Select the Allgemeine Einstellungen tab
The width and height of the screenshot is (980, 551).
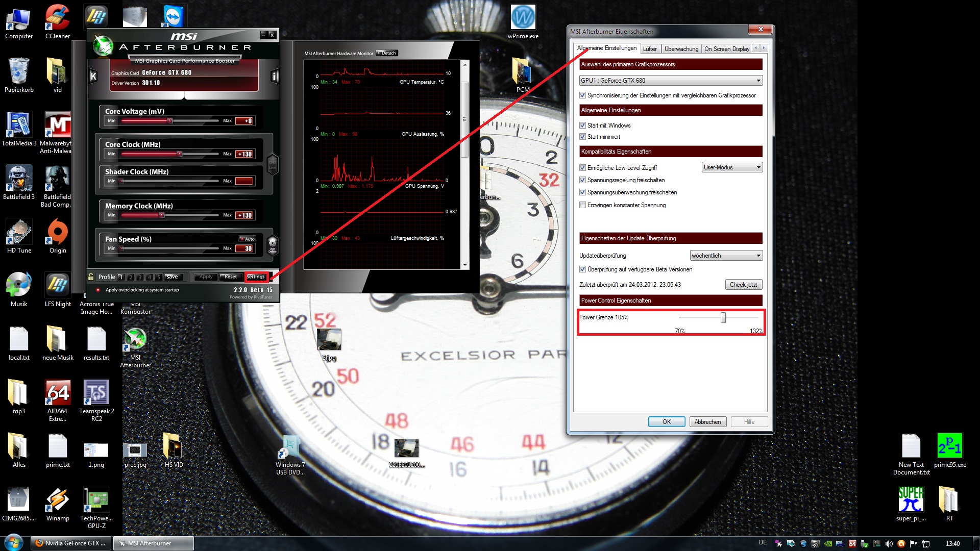606,48
